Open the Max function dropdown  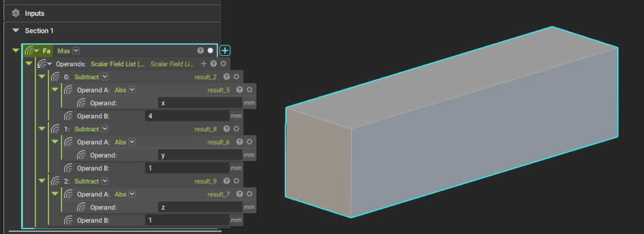click(x=76, y=51)
